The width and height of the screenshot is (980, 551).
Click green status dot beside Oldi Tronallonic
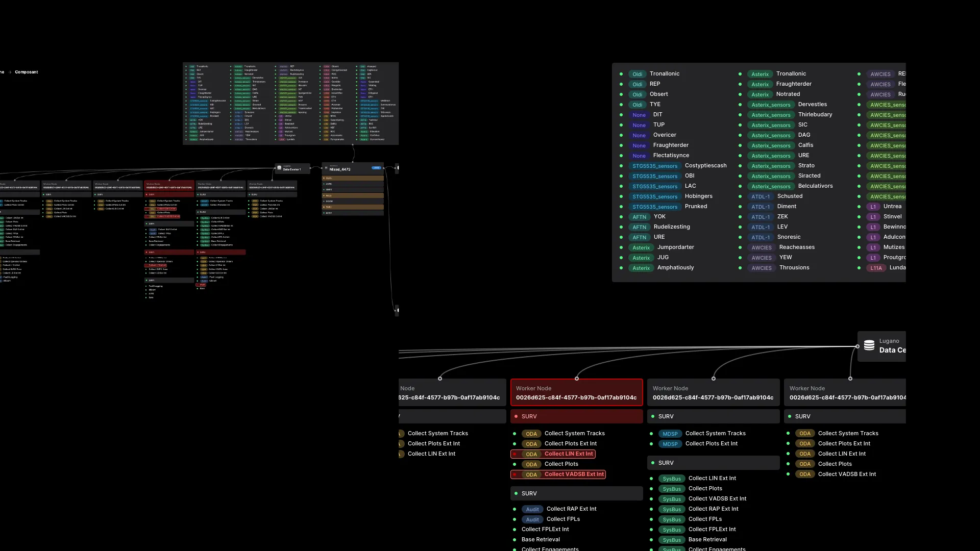tap(621, 74)
